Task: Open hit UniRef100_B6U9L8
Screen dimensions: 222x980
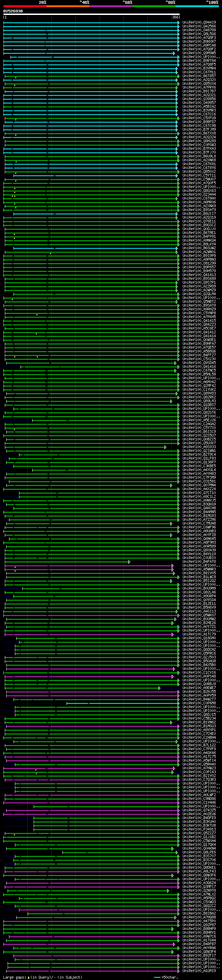Action: 199,156
